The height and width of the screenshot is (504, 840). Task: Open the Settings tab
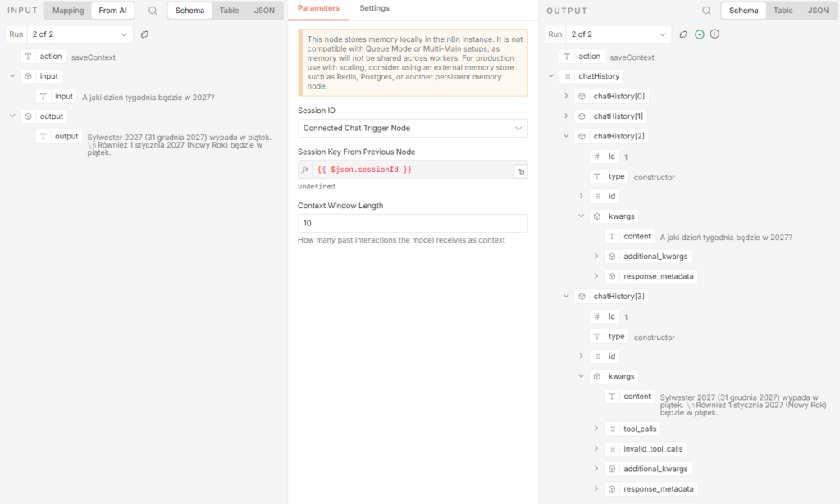tap(375, 8)
